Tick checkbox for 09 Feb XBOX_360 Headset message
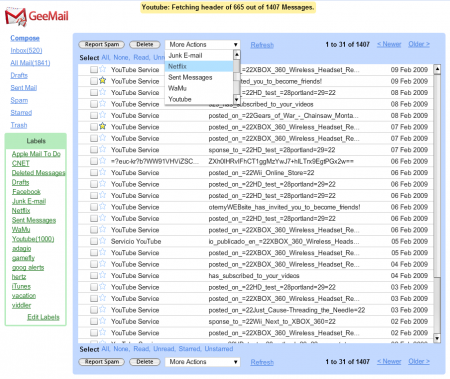 [94, 70]
